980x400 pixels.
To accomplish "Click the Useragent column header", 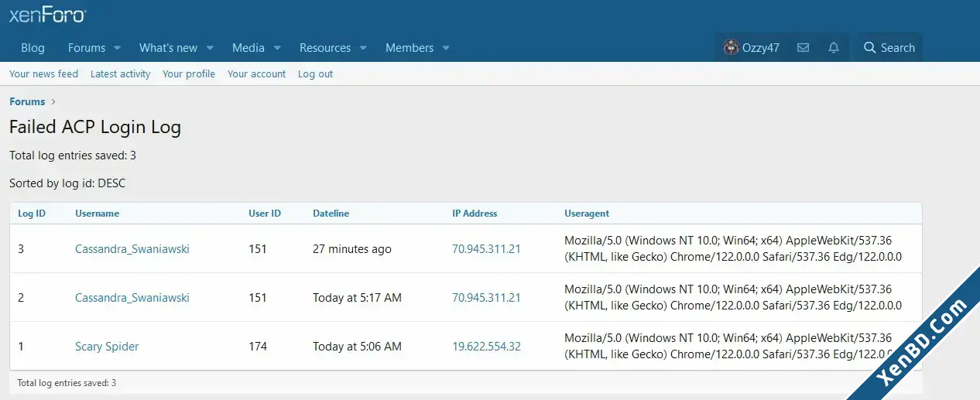I will click(x=587, y=214).
